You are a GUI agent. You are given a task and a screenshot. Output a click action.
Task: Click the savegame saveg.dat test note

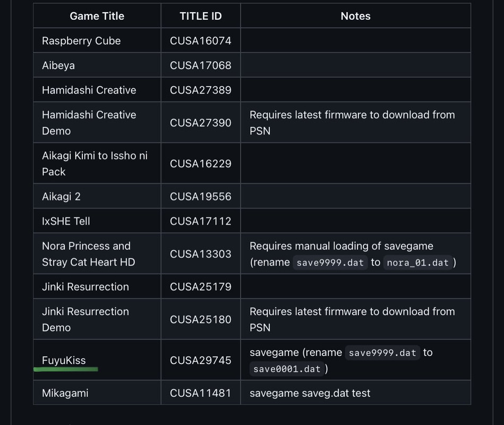310,393
